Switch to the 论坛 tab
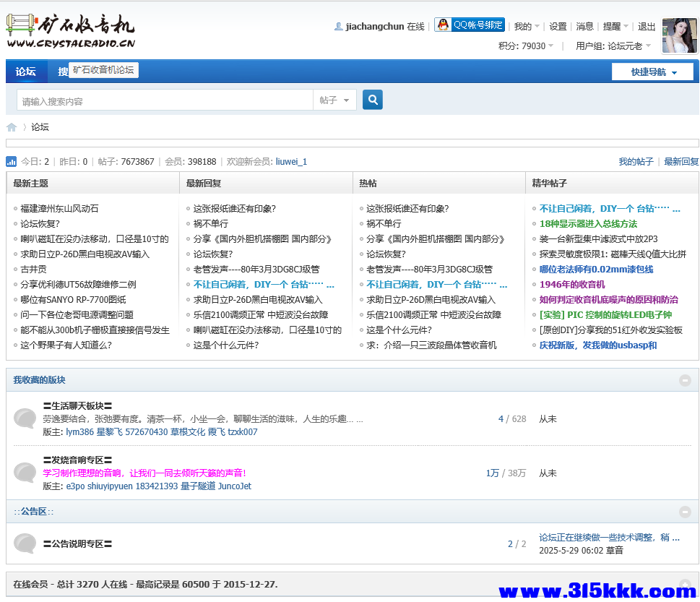This screenshot has width=700, height=602. coord(26,71)
